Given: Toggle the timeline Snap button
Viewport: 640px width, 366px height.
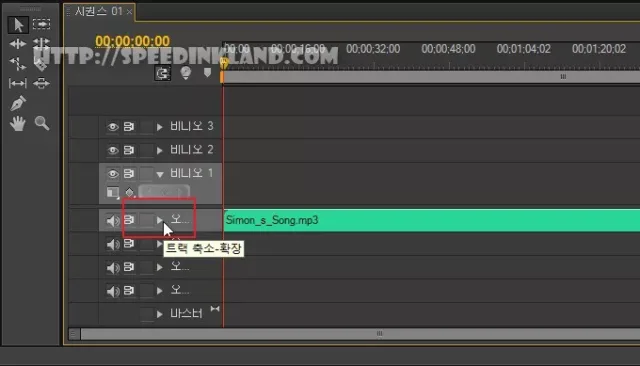Looking at the screenshot, I should pyautogui.click(x=162, y=73).
